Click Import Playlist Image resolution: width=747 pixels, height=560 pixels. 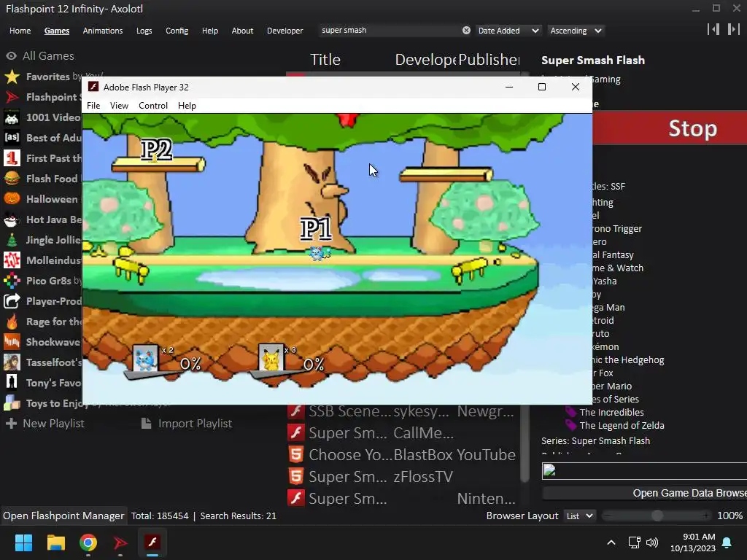pyautogui.click(x=187, y=424)
